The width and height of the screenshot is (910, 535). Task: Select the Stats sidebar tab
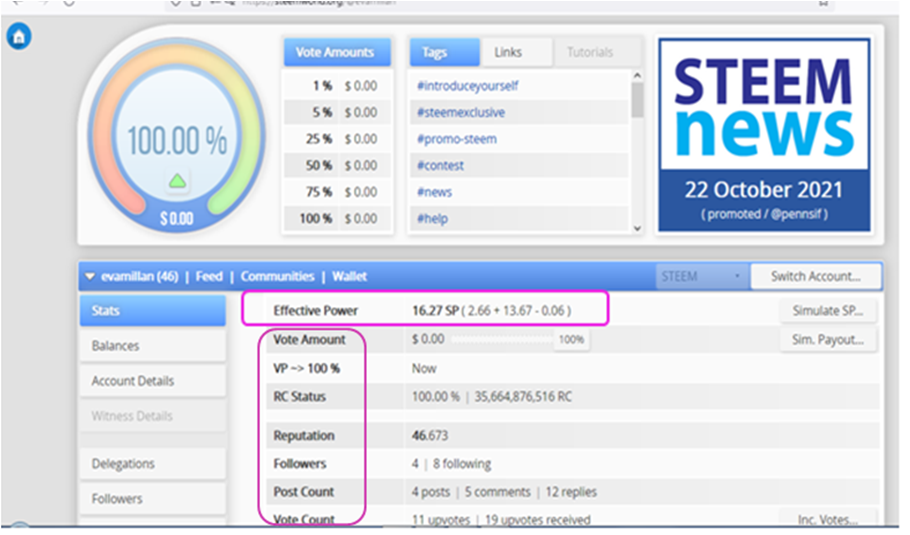[153, 310]
